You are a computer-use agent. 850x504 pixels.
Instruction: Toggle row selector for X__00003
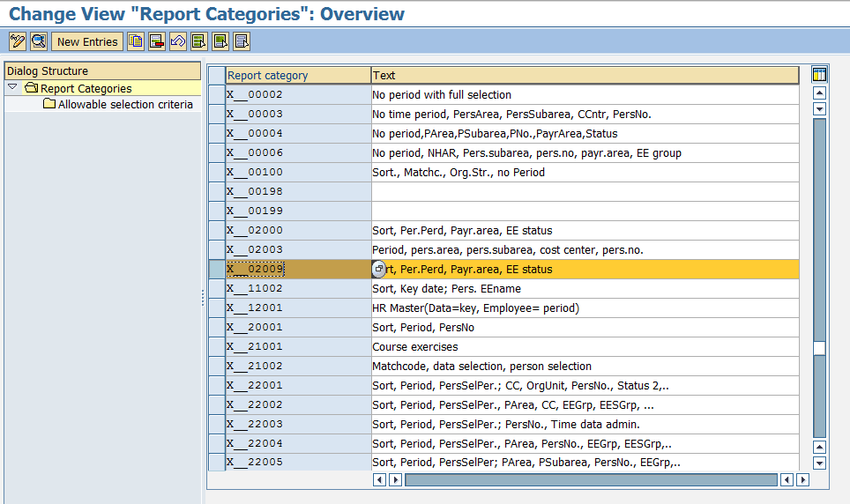pos(217,114)
